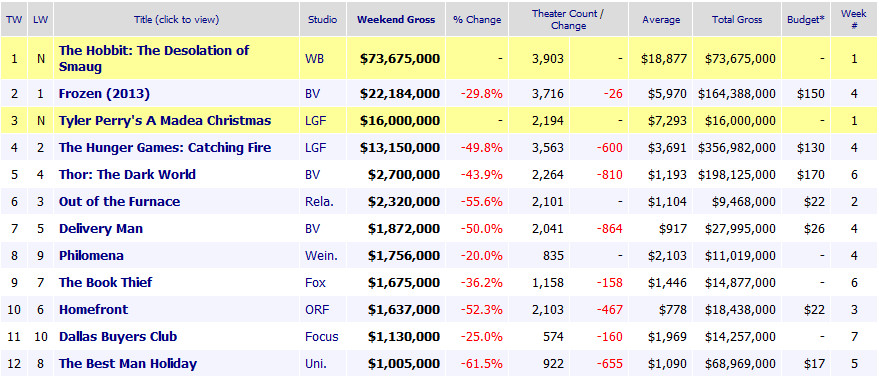The width and height of the screenshot is (879, 380).
Task: Click the WB studio link for Hobbit
Action: [x=314, y=58]
